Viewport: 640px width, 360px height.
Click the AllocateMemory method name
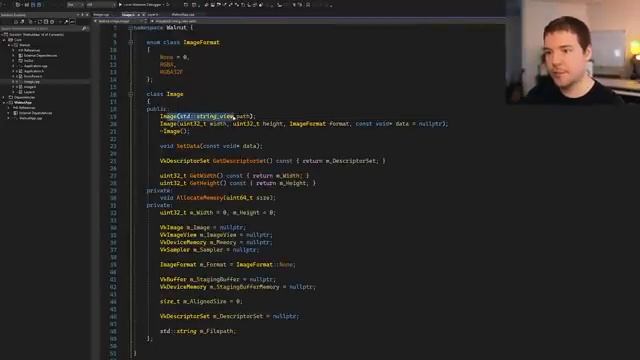(200, 198)
